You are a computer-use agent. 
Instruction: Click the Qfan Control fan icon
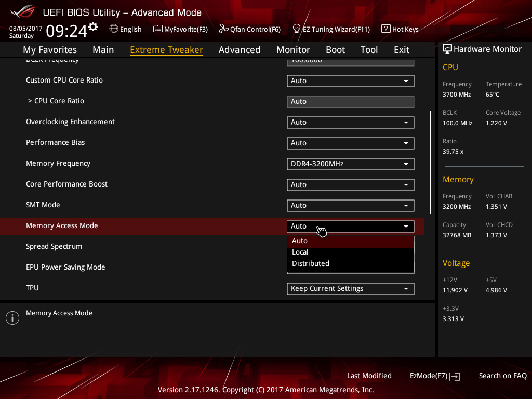[223, 29]
